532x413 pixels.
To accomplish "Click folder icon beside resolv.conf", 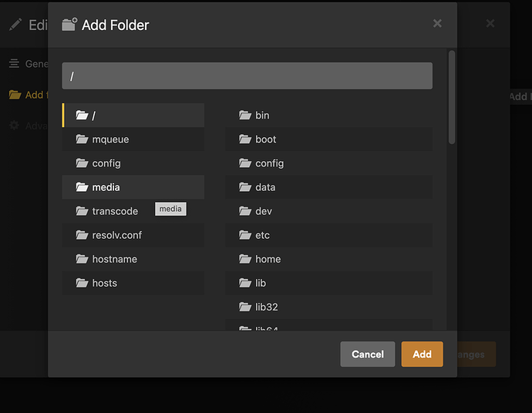I will (82, 235).
